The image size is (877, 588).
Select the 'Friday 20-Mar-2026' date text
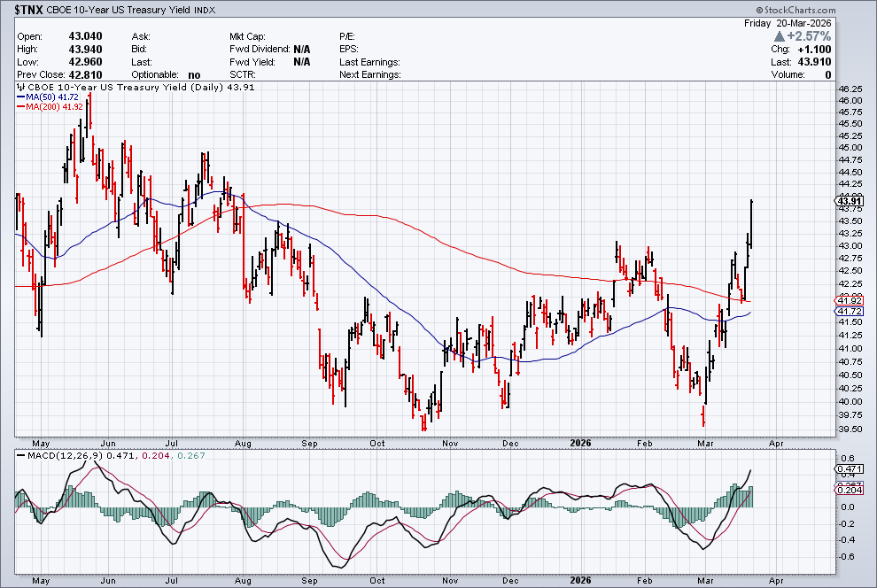coord(788,23)
